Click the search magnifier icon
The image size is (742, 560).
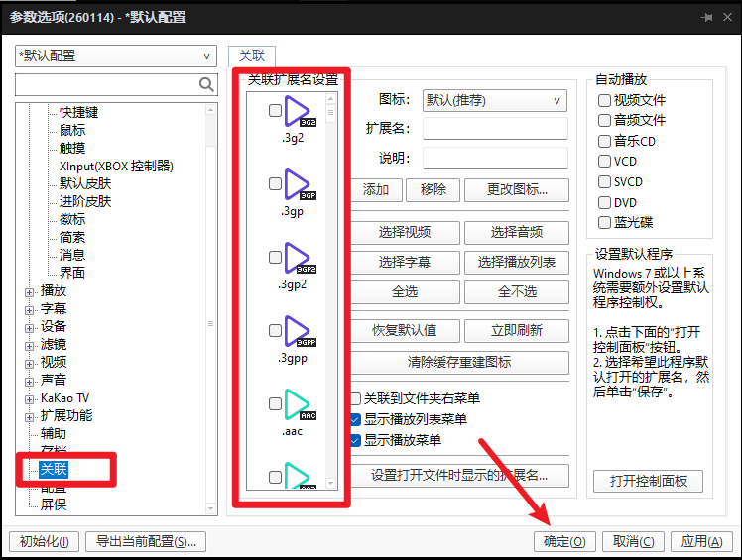pos(206,84)
